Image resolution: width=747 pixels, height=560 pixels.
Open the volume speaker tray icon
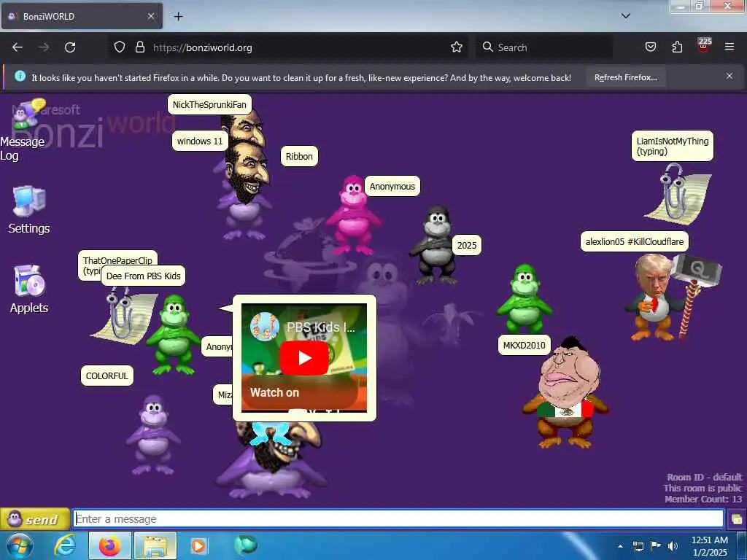point(673,546)
